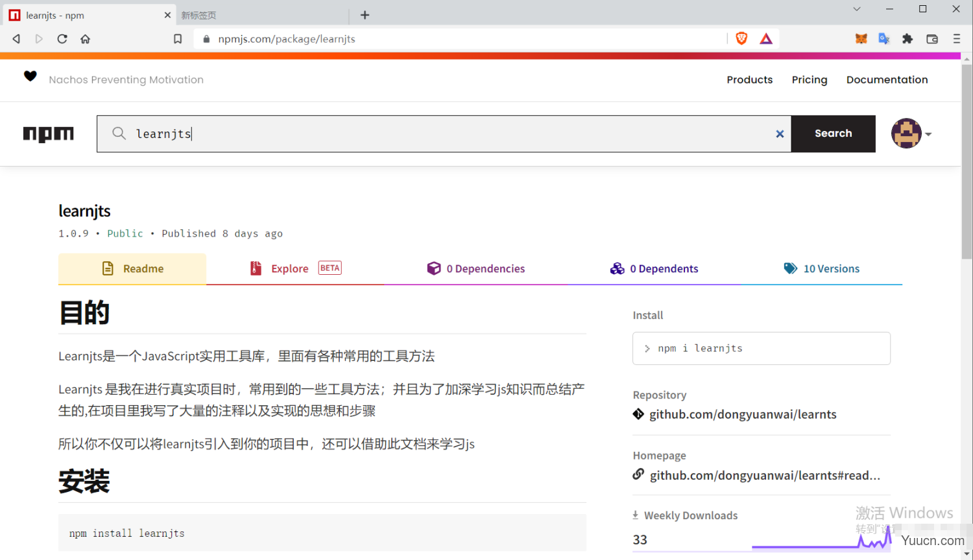Open the Pricing link
Screen dimensions: 973x560
click(810, 80)
